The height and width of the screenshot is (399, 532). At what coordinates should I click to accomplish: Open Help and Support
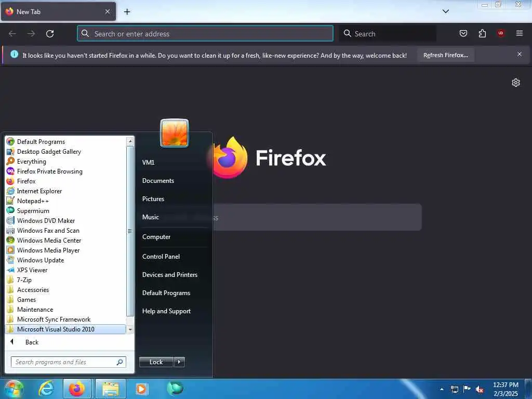166,311
